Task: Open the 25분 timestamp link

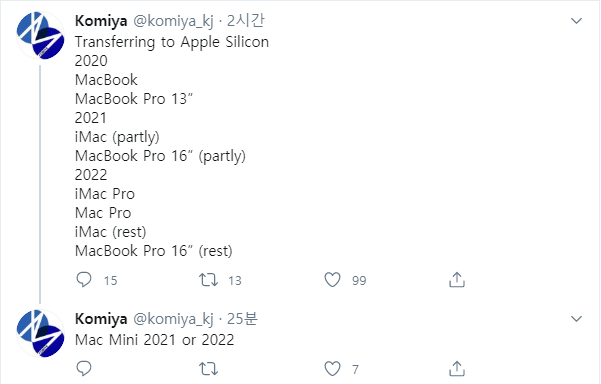Action: (x=242, y=319)
